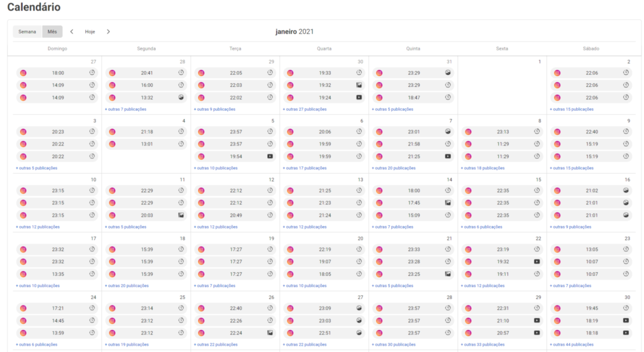Screen dimensions: 644x352
Task: Click the image icon on the 17:45 post
Action: (448, 203)
